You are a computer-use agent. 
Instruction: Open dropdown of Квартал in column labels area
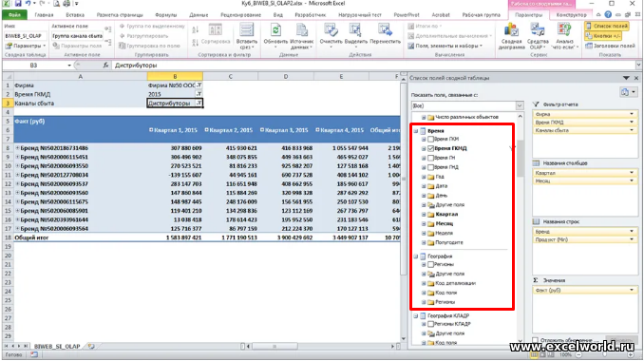[632, 173]
